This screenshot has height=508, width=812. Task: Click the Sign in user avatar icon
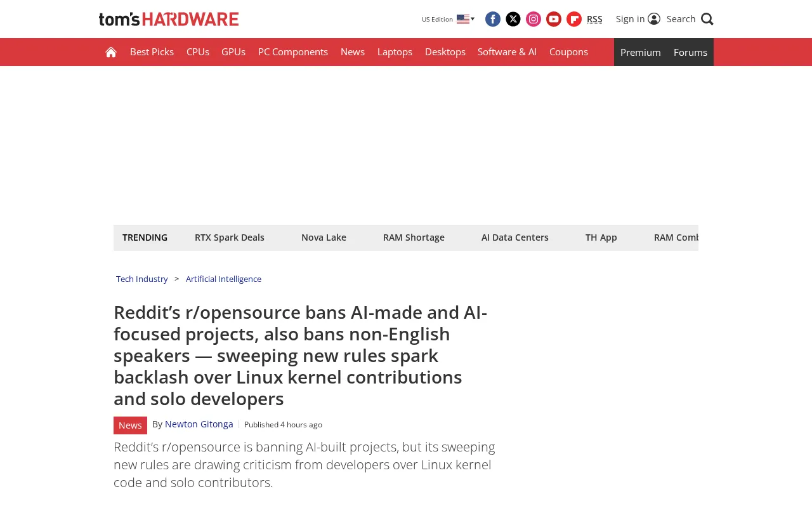pyautogui.click(x=654, y=18)
